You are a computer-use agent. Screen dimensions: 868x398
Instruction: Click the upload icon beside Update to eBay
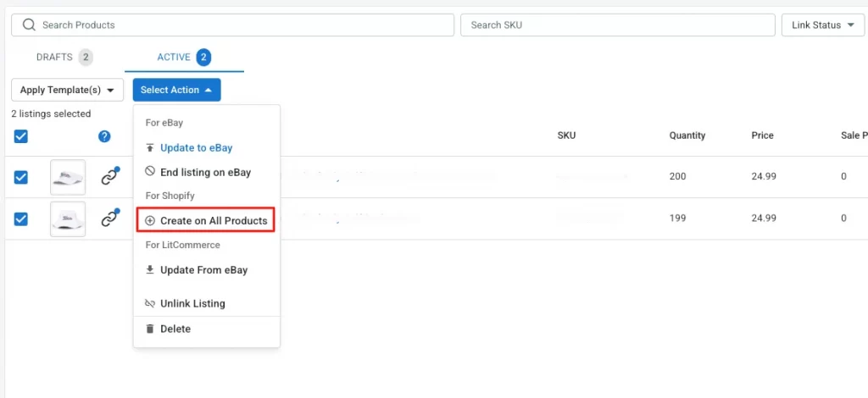[x=150, y=148]
